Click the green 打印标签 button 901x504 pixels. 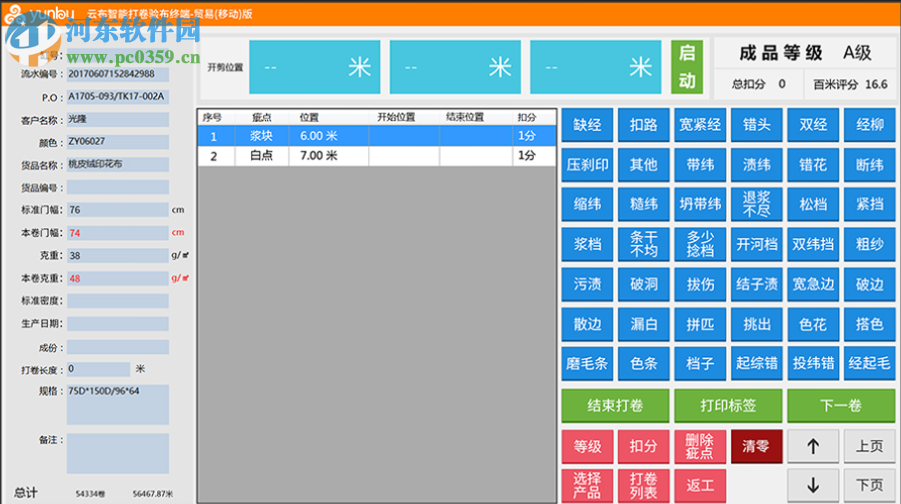coord(728,406)
